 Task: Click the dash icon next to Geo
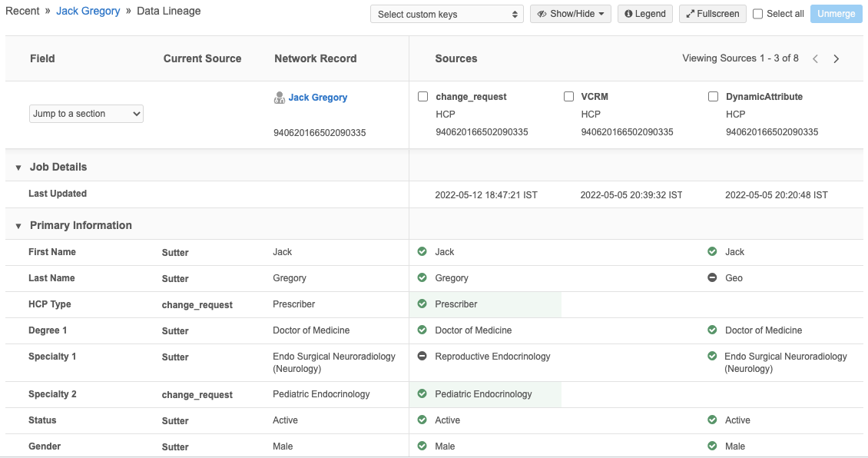712,277
